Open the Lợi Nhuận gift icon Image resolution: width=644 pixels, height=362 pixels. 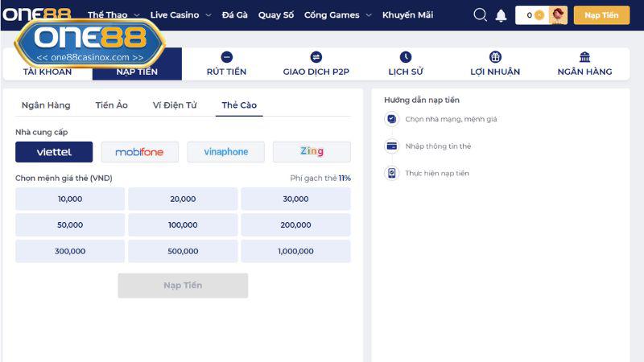pyautogui.click(x=495, y=57)
